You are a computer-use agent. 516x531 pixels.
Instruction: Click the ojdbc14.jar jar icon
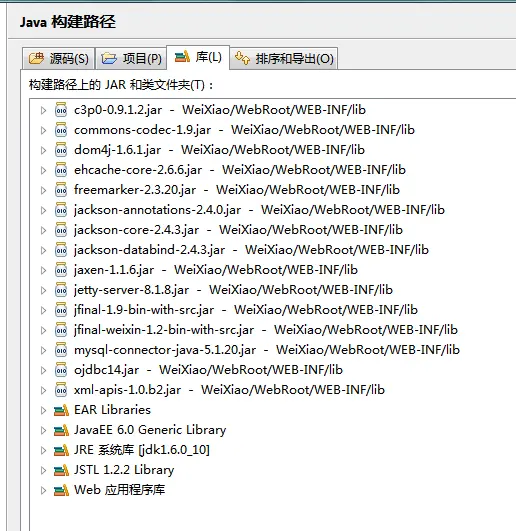pyautogui.click(x=61, y=369)
